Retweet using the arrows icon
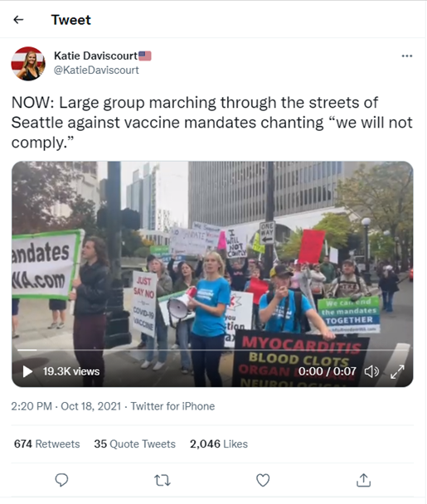The width and height of the screenshot is (427, 504). pos(163,480)
